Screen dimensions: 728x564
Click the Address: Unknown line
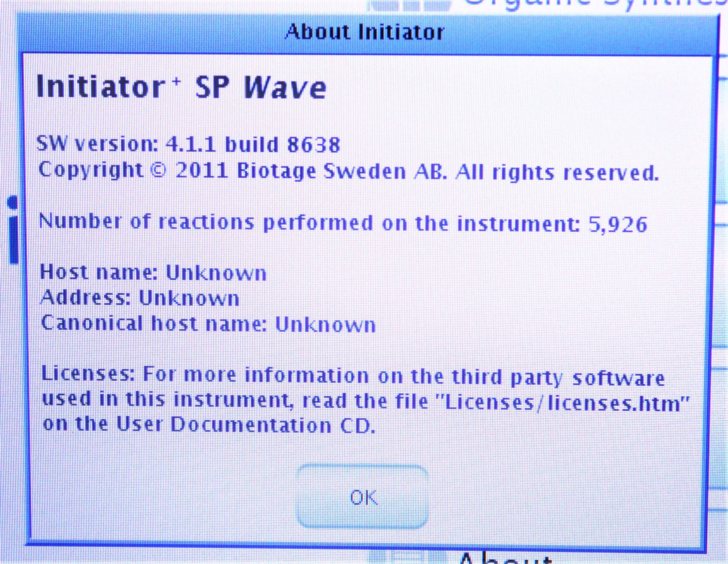click(140, 298)
